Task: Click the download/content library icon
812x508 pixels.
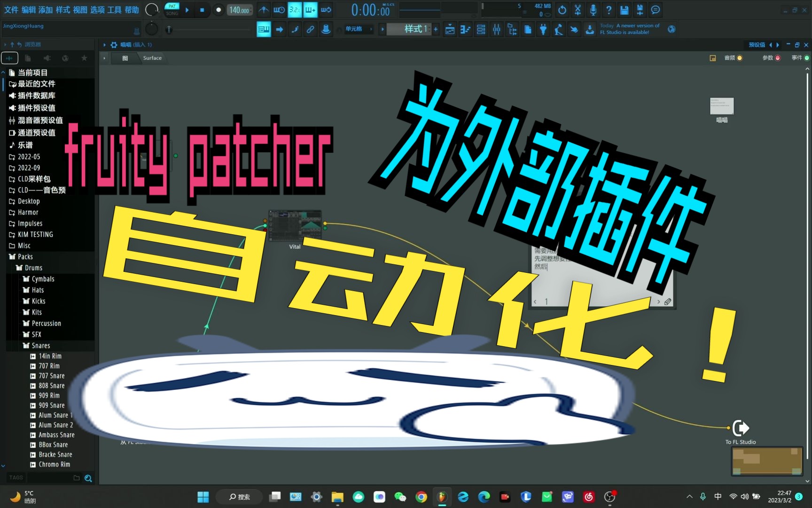Action: 589,29
